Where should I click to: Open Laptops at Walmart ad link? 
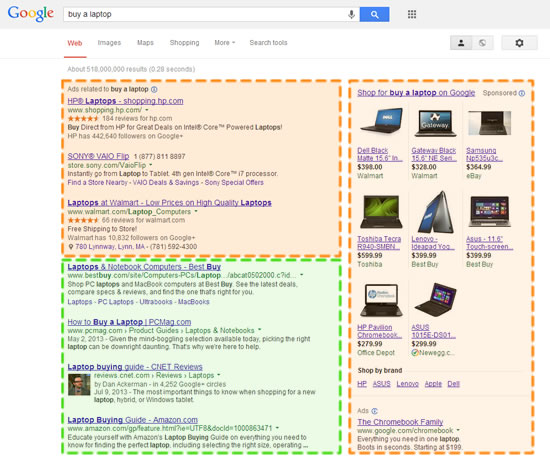click(x=169, y=203)
